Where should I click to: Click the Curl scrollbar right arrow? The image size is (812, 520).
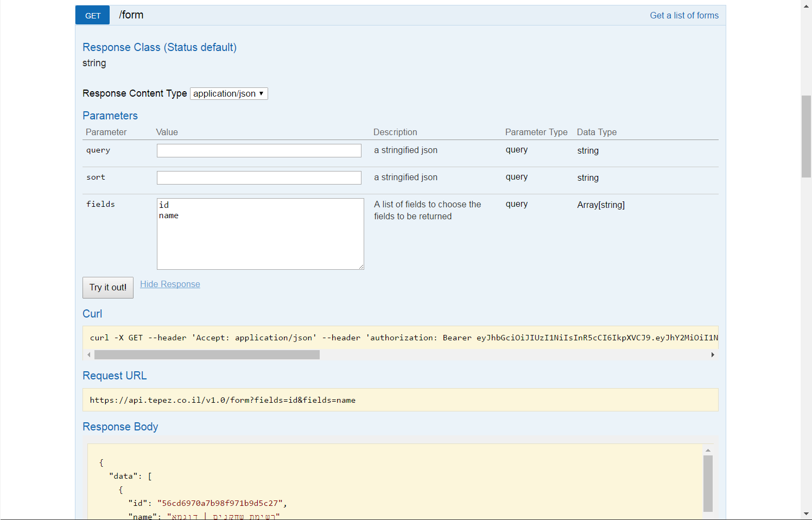(x=713, y=354)
